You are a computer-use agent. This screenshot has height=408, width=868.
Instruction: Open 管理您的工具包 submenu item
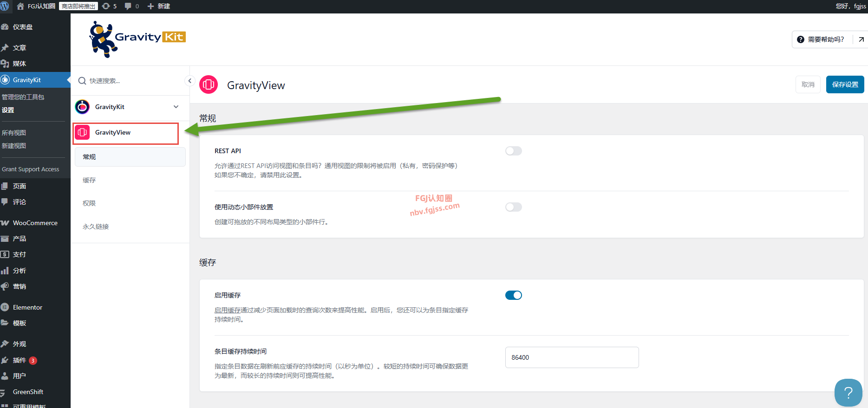(x=23, y=97)
